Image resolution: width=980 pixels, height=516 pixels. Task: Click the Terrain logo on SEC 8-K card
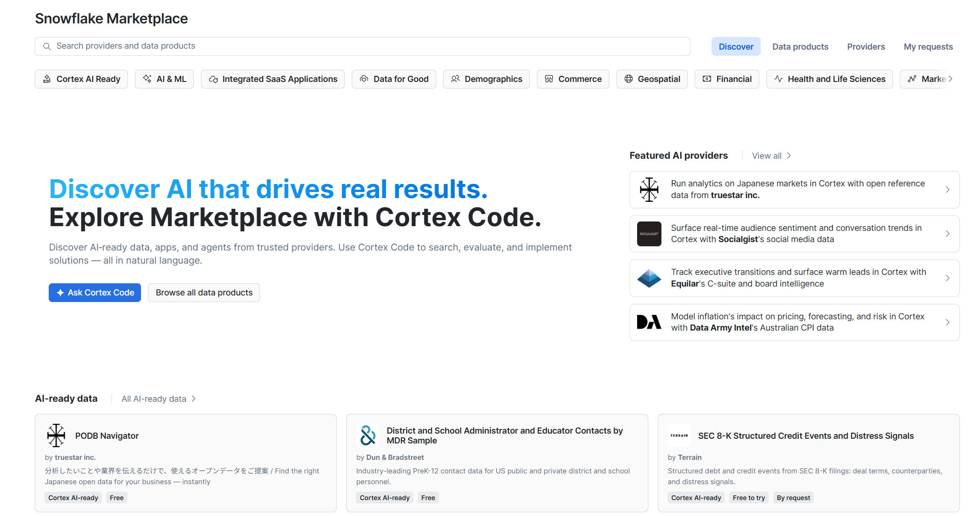(x=679, y=435)
